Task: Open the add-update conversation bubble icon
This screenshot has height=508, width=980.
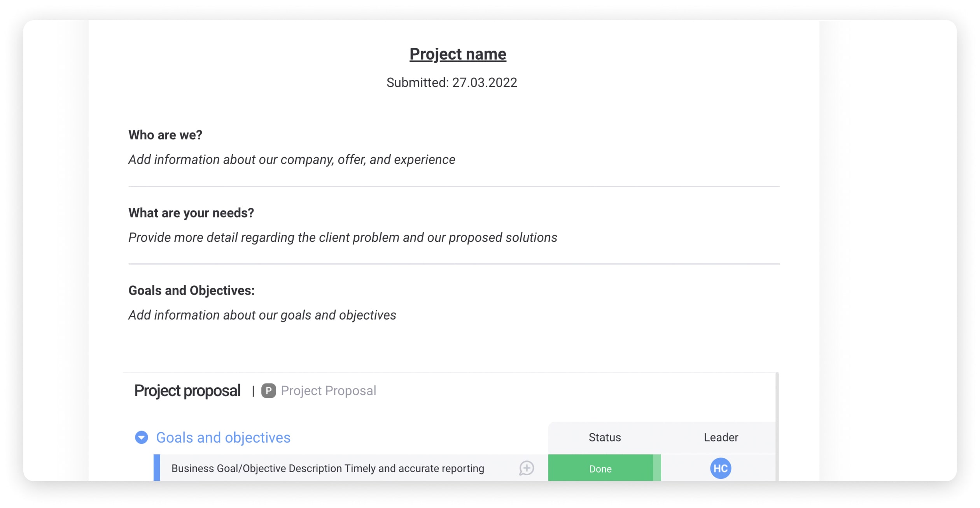Action: click(x=527, y=468)
